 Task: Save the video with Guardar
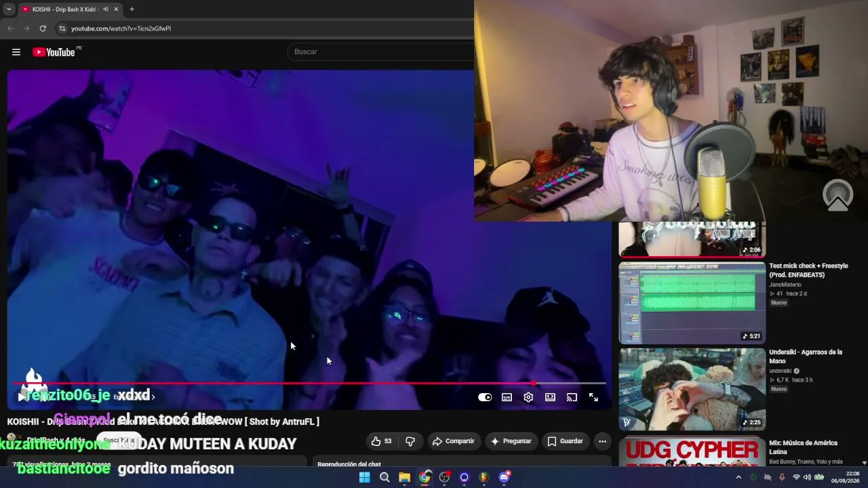(565, 441)
